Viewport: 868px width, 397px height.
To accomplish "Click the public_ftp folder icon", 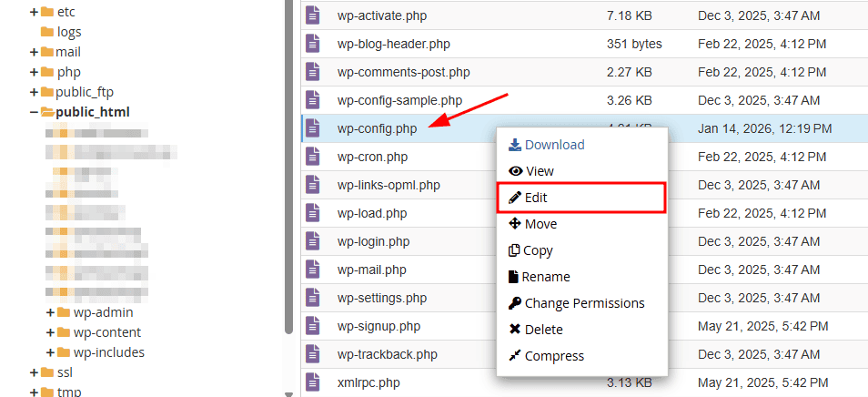I will [x=47, y=91].
